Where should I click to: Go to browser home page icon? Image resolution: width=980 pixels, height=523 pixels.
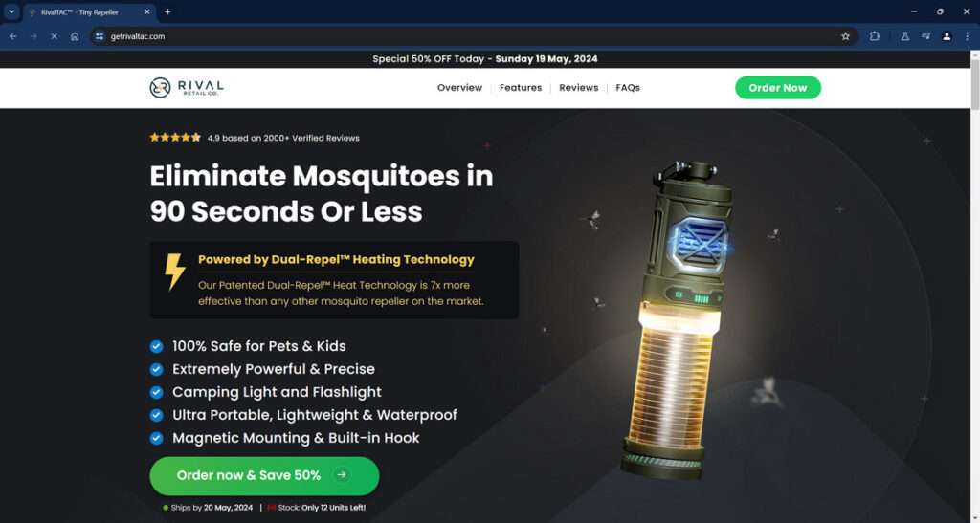[x=75, y=37]
